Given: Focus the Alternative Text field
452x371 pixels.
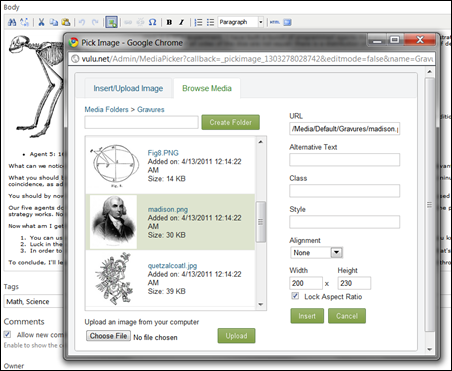Looking at the screenshot, I should pos(344,160).
